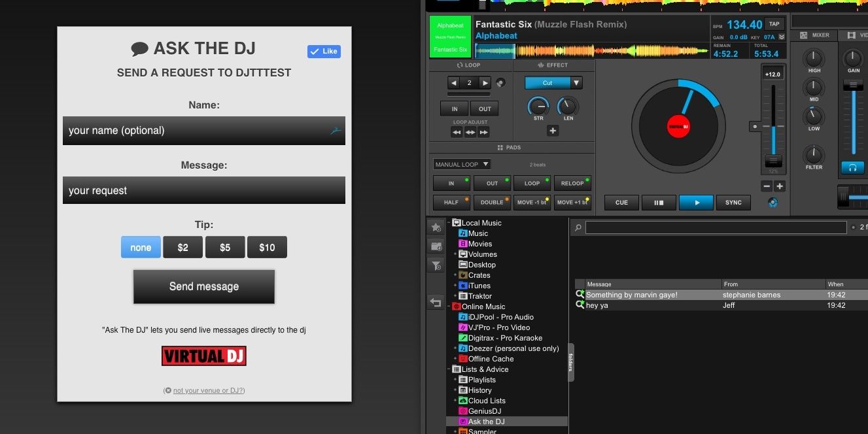Screen dimensions: 868x434
Task: Click the filter folder icon in the sidebar
Action: tap(435, 265)
